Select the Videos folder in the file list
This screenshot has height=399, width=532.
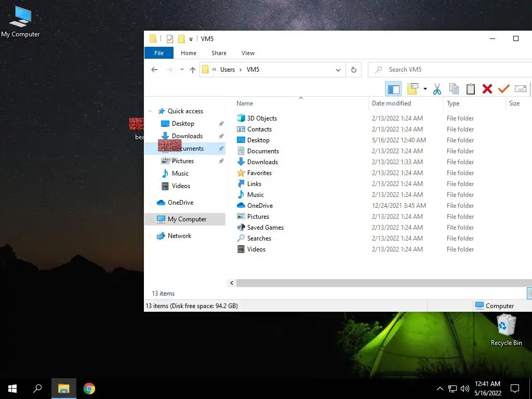tap(256, 249)
